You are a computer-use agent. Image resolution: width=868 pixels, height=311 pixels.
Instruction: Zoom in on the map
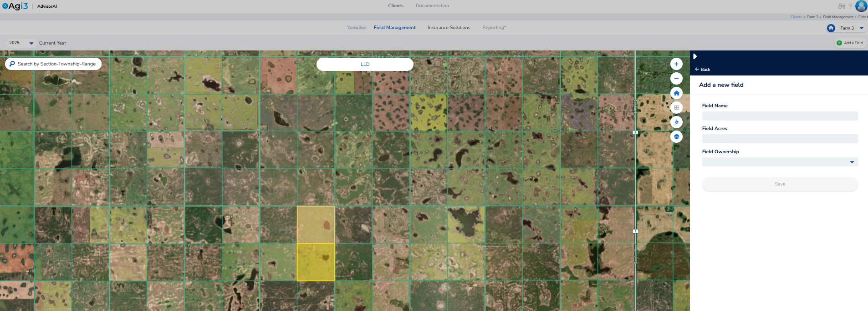coord(676,64)
